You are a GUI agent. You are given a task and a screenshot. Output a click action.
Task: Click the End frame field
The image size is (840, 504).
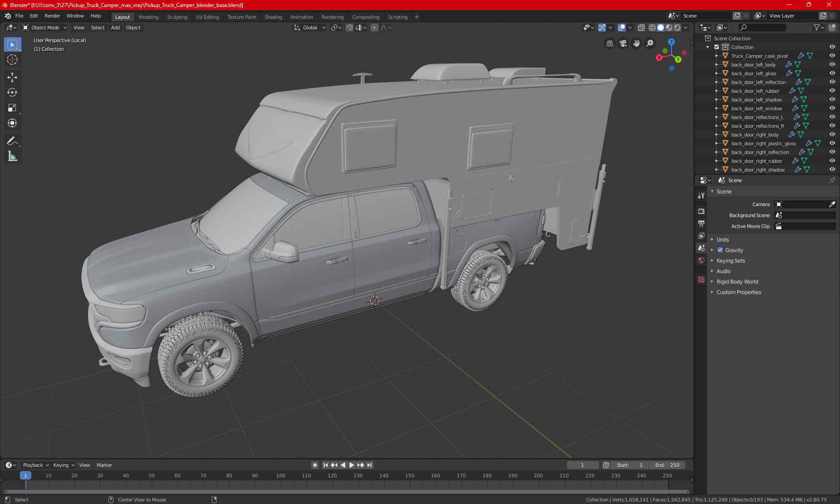tap(667, 465)
